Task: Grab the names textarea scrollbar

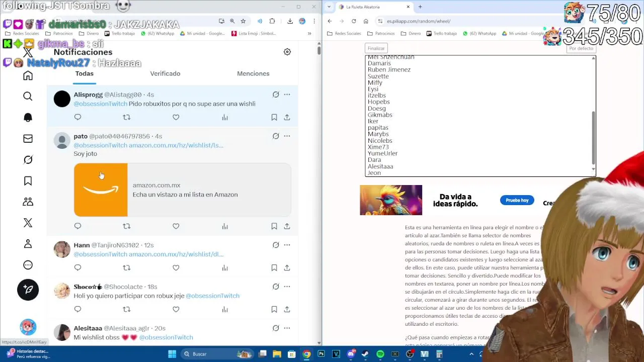Action: point(593,138)
